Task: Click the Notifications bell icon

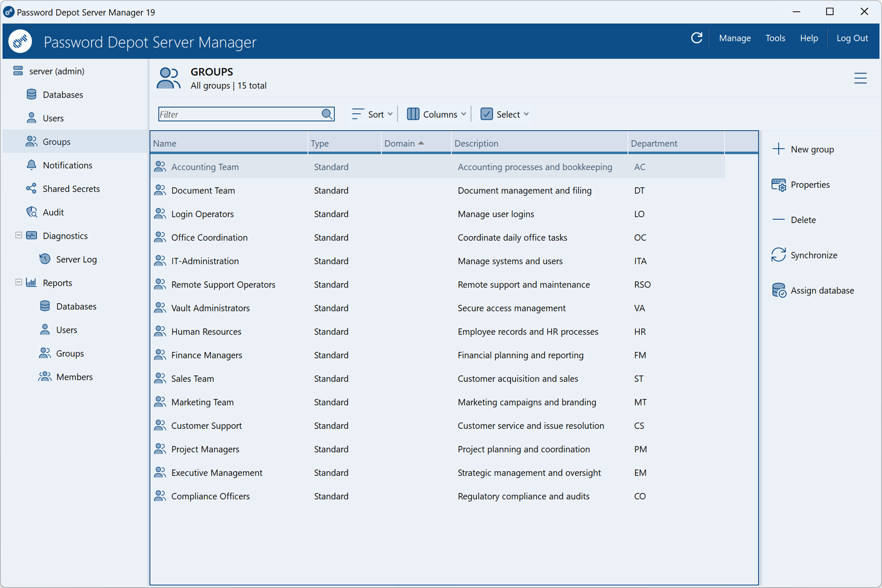Action: click(x=31, y=165)
